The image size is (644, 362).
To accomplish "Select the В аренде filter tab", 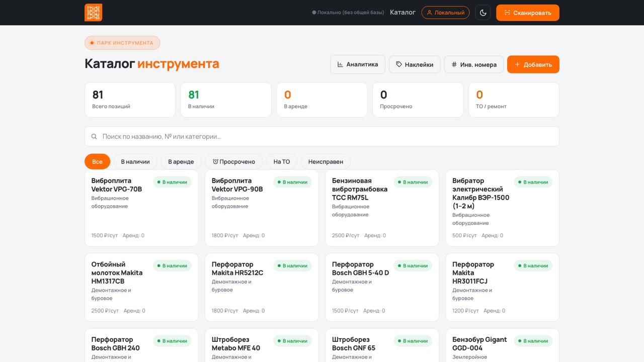I will [x=181, y=161].
